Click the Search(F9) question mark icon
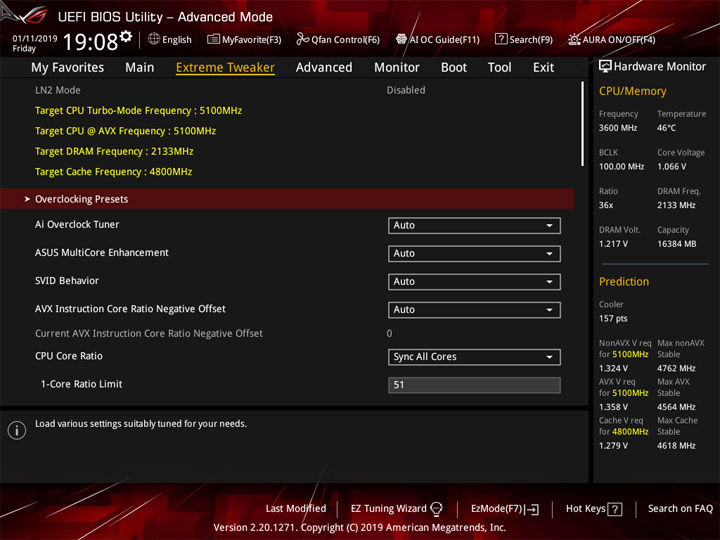Viewport: 720px width, 540px height. coord(501,39)
